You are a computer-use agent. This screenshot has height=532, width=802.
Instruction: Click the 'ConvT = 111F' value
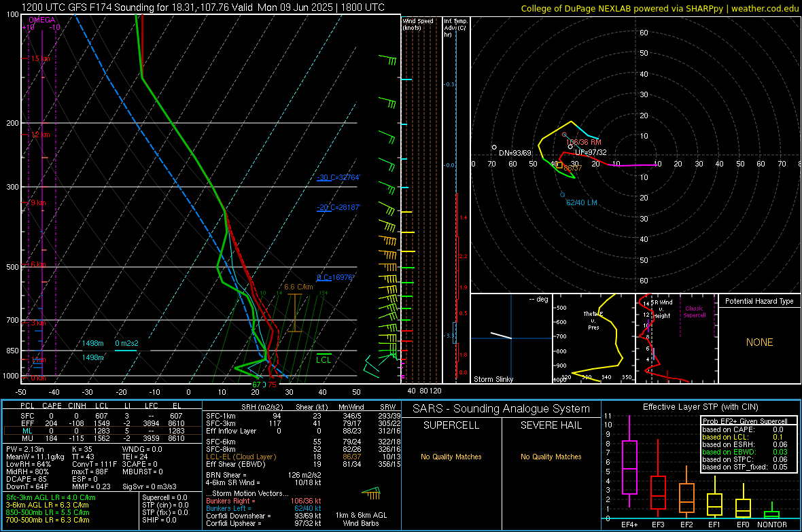(94, 464)
